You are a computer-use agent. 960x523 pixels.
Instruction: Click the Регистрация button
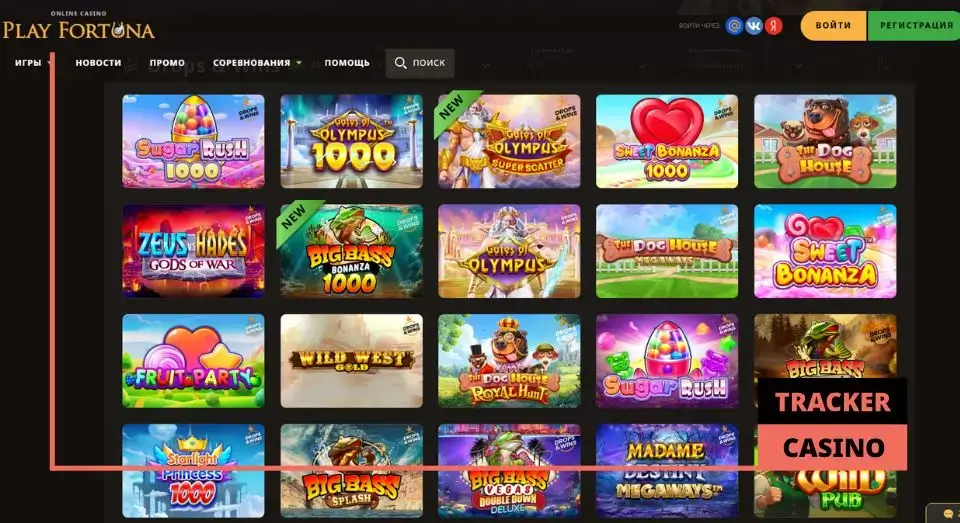pos(915,26)
